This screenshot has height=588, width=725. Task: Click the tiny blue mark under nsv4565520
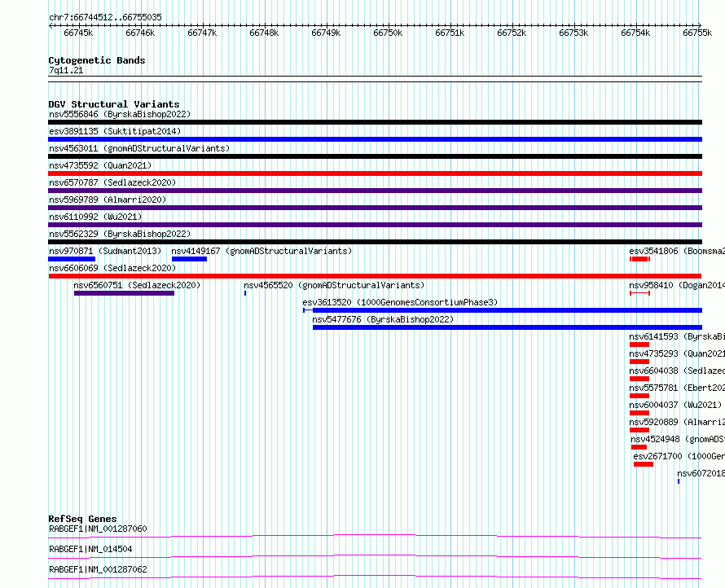click(x=245, y=293)
